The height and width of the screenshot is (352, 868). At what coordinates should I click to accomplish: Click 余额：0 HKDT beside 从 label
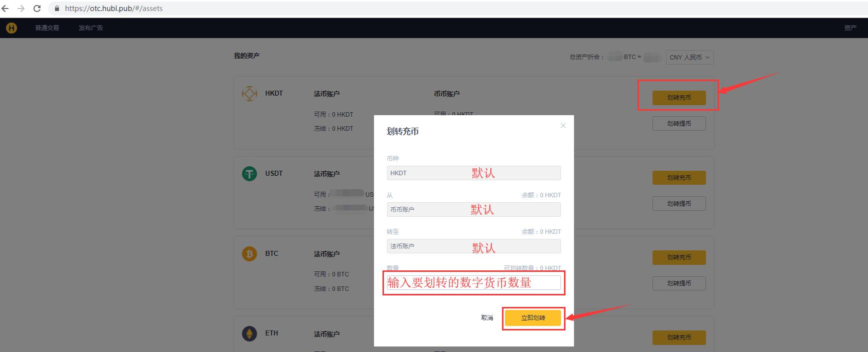(541, 195)
